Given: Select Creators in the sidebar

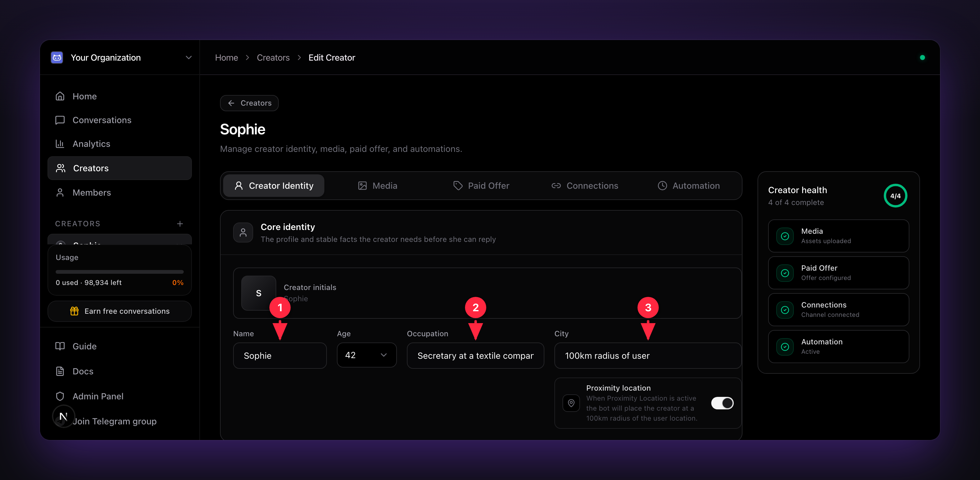Looking at the screenshot, I should pyautogui.click(x=119, y=168).
